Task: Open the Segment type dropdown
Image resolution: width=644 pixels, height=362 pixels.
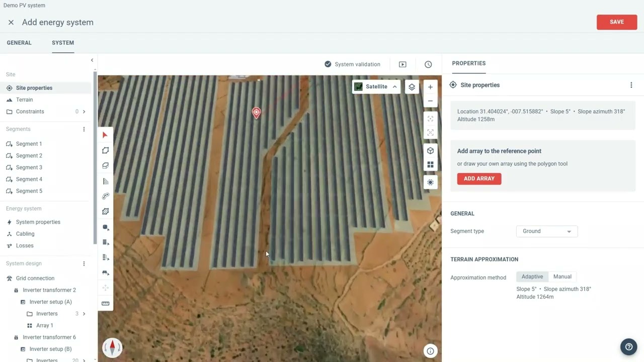Action: [x=547, y=231]
